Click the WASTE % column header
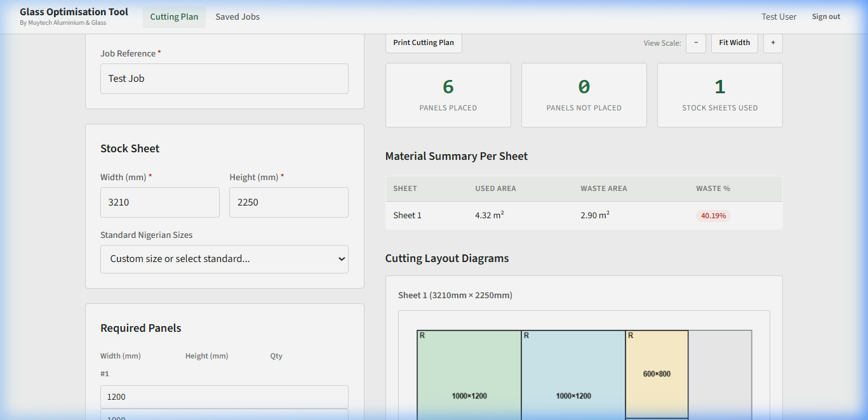 pos(713,188)
